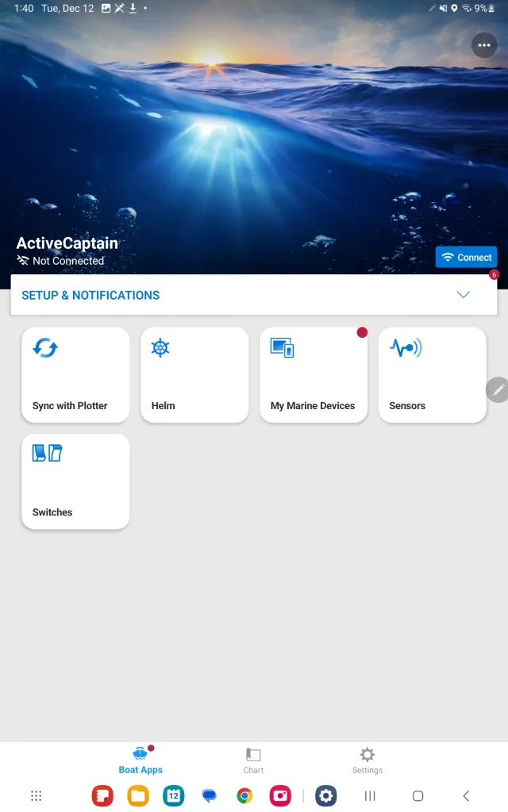Open the Switches tile
508x812 pixels.
coord(75,481)
